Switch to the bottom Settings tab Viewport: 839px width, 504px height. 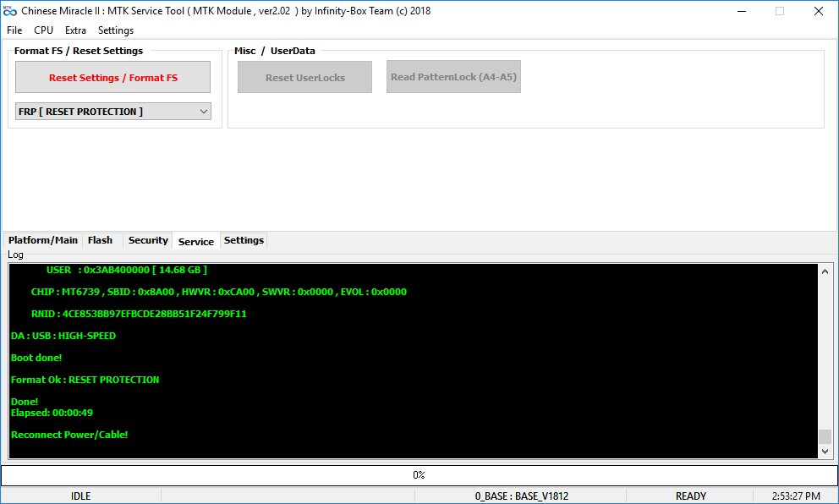tap(244, 240)
